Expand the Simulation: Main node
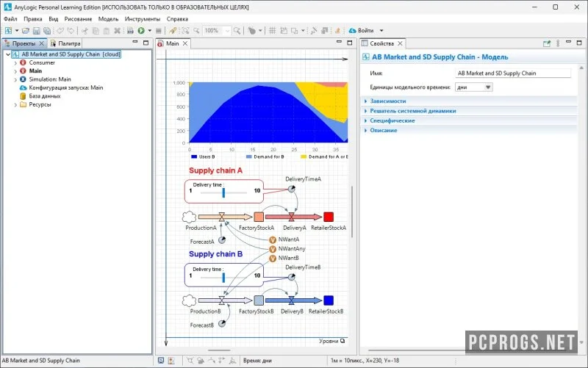This screenshot has width=588, height=368. (15, 79)
